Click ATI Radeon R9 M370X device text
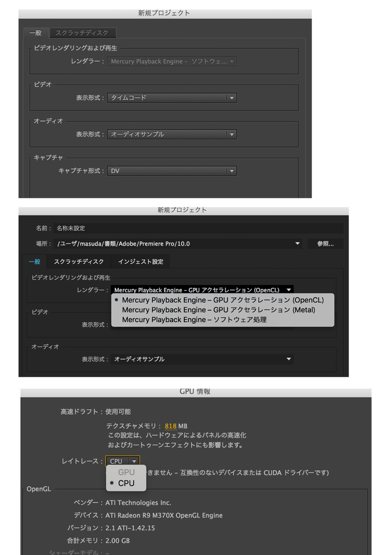 point(164,516)
